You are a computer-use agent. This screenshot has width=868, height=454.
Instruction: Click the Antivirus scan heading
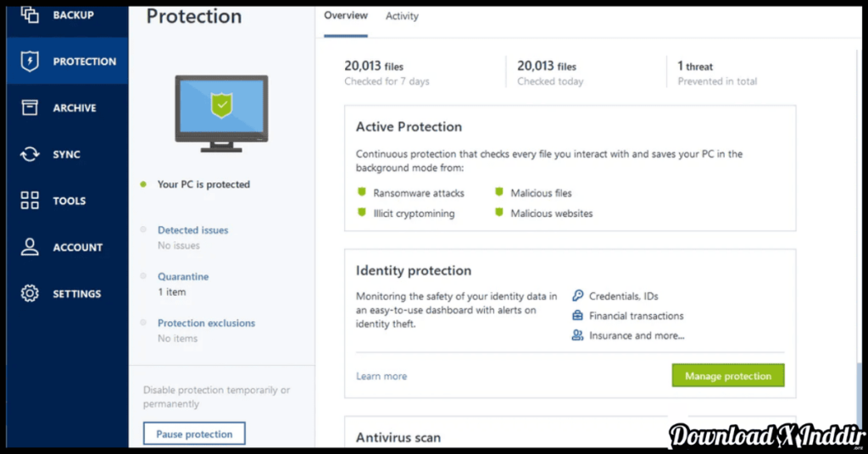(x=398, y=437)
